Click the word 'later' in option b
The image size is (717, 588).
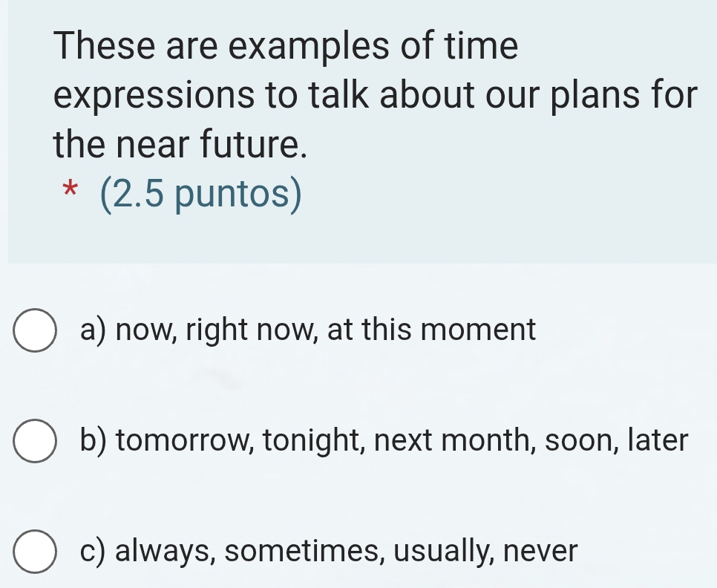pyautogui.click(x=658, y=441)
